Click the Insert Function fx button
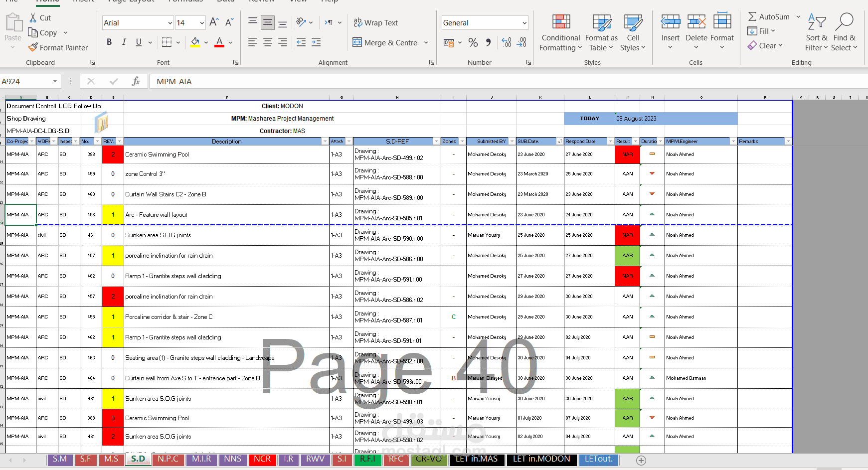 tap(136, 81)
